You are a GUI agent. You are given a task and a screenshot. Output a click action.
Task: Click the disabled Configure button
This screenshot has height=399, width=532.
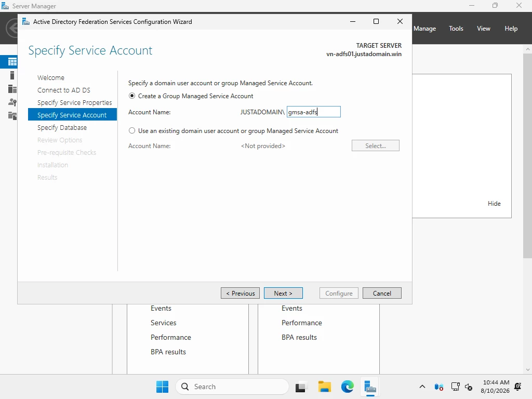click(339, 293)
